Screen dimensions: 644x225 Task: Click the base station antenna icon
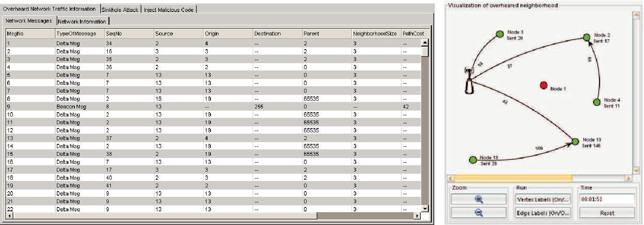[x=469, y=81]
